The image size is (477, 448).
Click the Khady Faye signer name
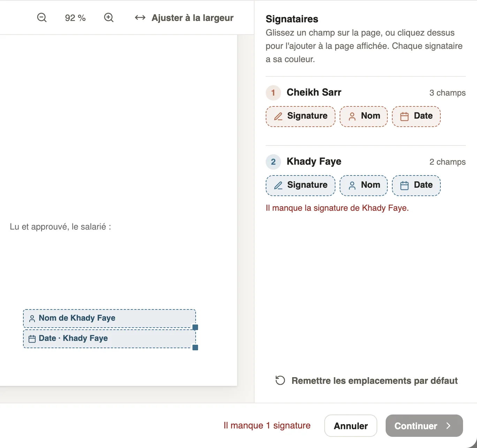(x=314, y=161)
